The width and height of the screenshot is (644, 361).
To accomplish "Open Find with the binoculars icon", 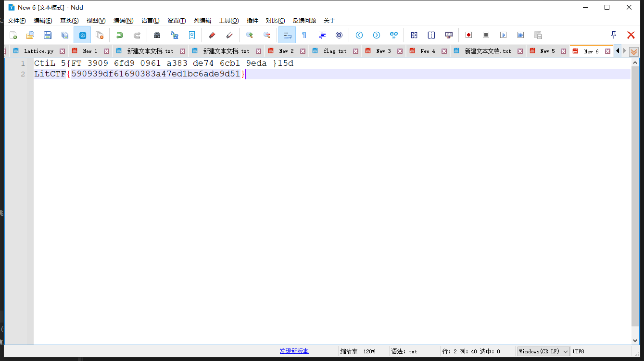I will 157,35.
